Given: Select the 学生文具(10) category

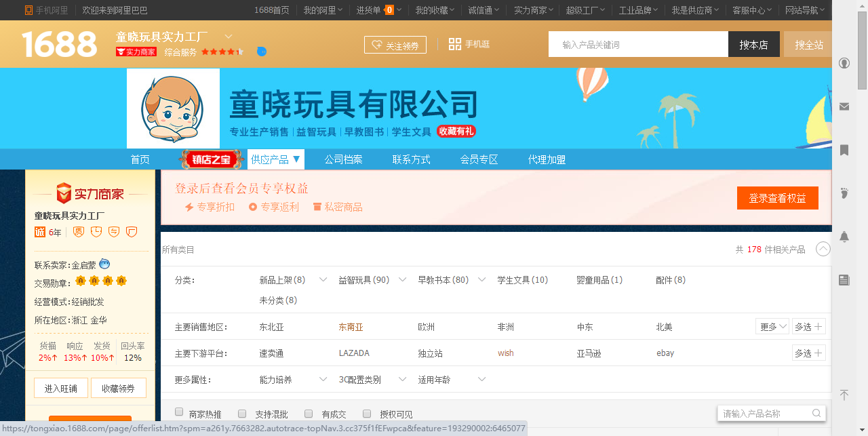Looking at the screenshot, I should 523,279.
